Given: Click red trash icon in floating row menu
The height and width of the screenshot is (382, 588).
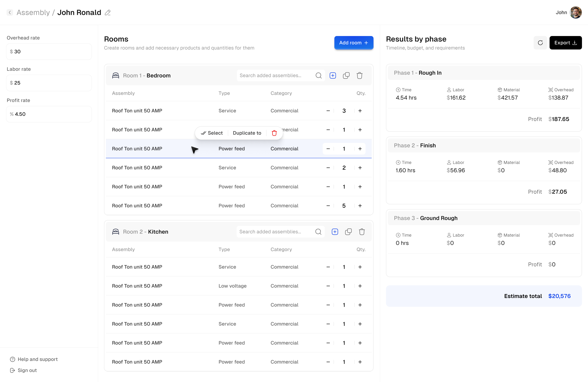Looking at the screenshot, I should pos(274,133).
